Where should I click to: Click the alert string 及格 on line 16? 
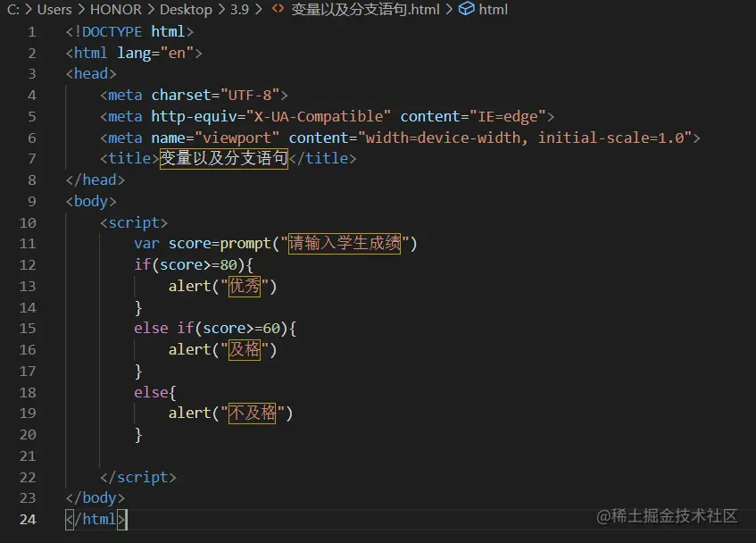pyautogui.click(x=245, y=349)
